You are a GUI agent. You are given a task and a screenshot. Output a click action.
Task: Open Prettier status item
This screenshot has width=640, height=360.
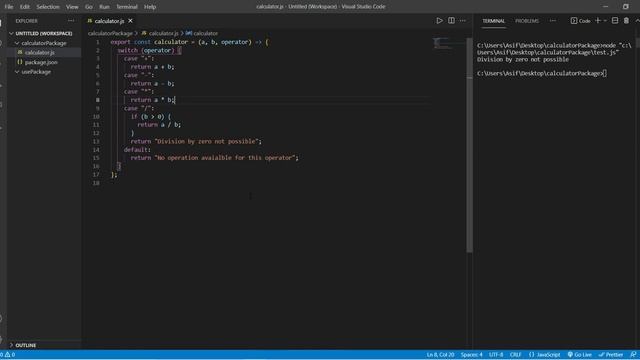[611, 355]
